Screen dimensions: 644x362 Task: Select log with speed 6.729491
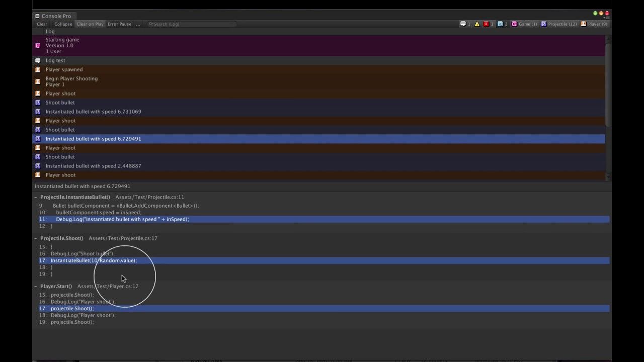click(319, 139)
